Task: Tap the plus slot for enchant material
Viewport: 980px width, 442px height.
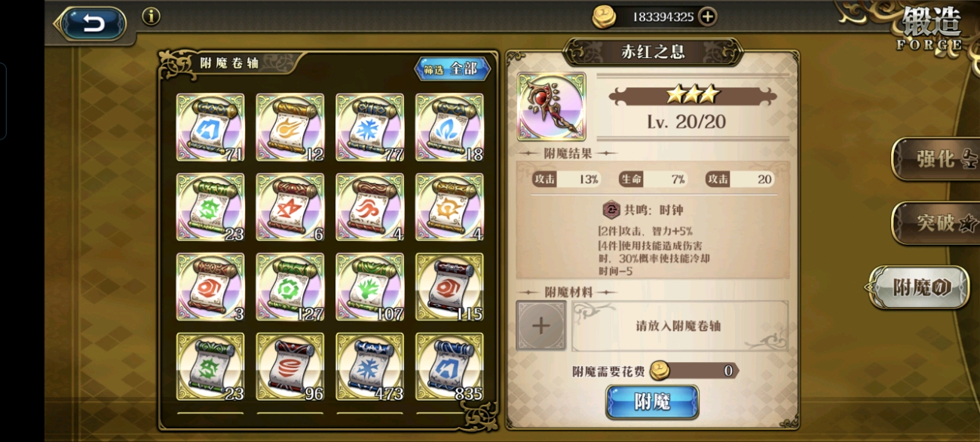Action: 541,326
